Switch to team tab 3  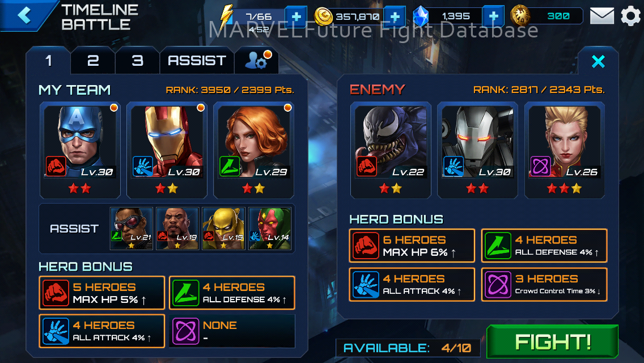[137, 61]
